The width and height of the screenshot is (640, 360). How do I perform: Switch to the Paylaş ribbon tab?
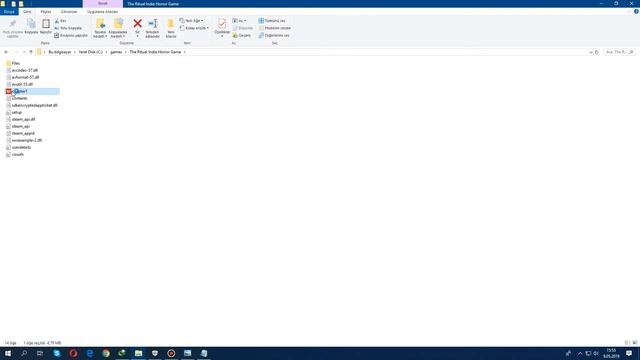coord(46,12)
